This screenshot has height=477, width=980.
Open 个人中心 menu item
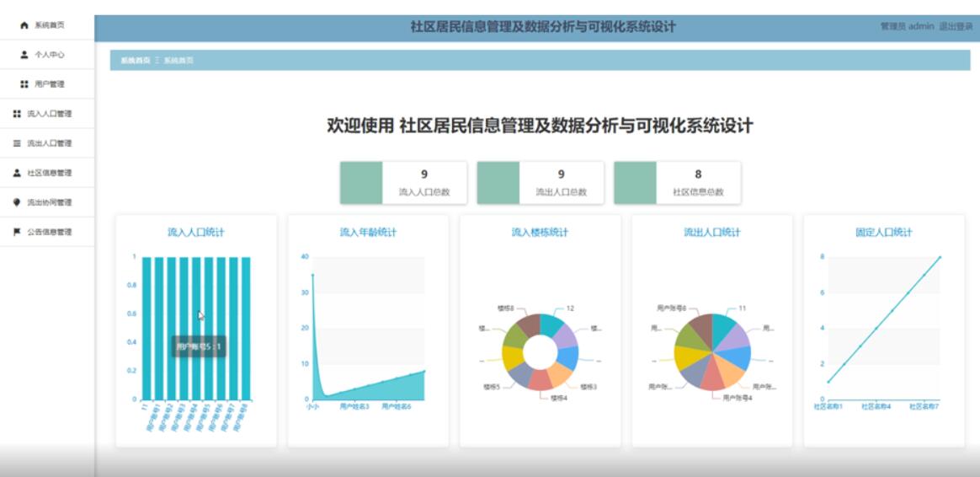click(47, 55)
